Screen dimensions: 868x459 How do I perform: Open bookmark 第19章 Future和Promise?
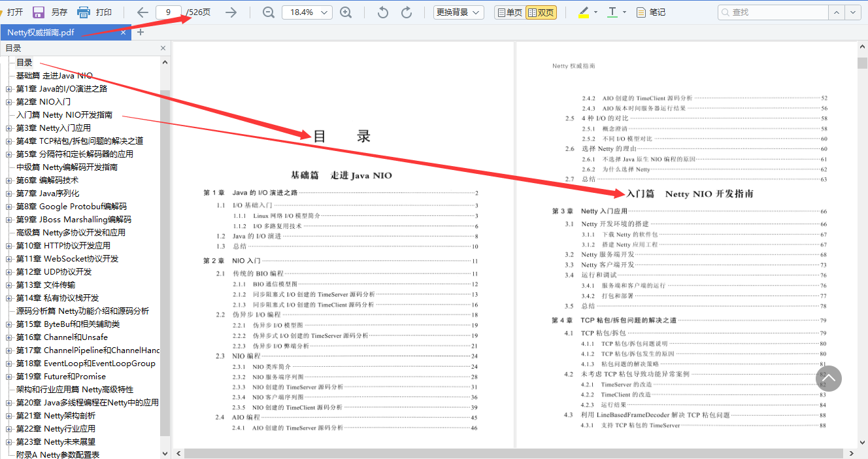pyautogui.click(x=61, y=376)
